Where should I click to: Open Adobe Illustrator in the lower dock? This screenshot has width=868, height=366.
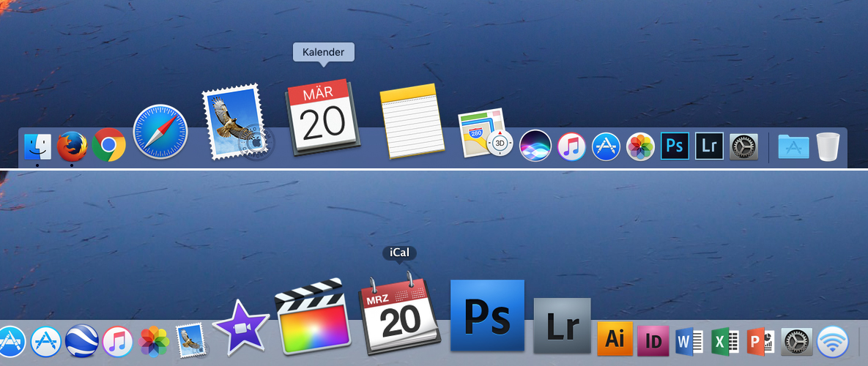coord(615,338)
